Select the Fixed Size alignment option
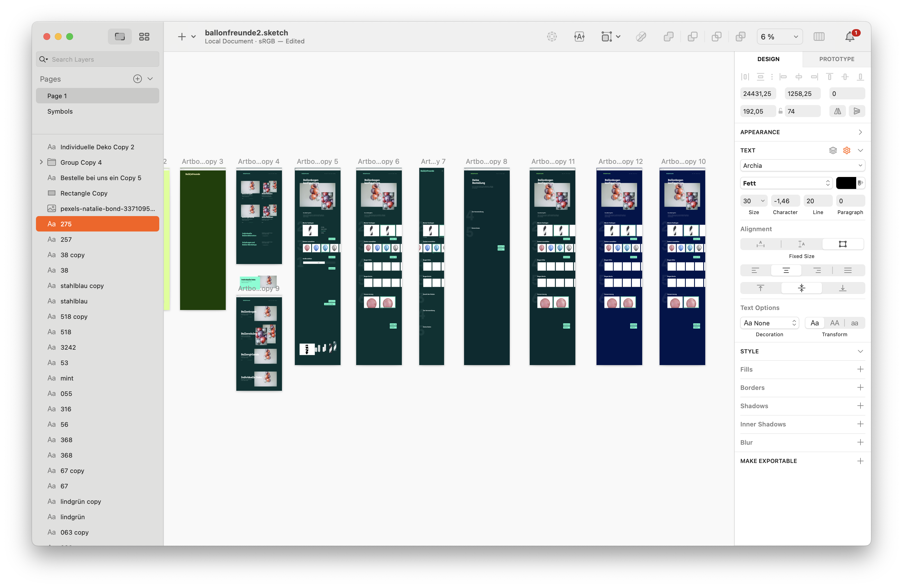903x588 pixels. pos(843,244)
